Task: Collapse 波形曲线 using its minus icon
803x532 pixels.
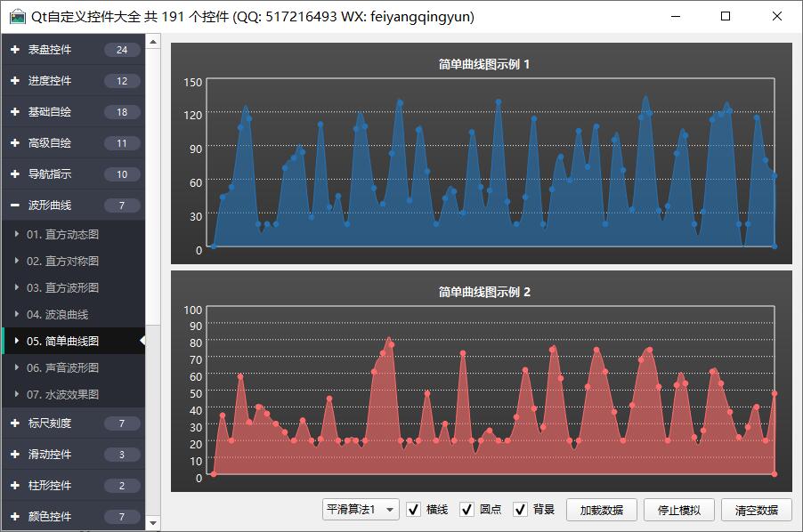Action: click(x=14, y=206)
